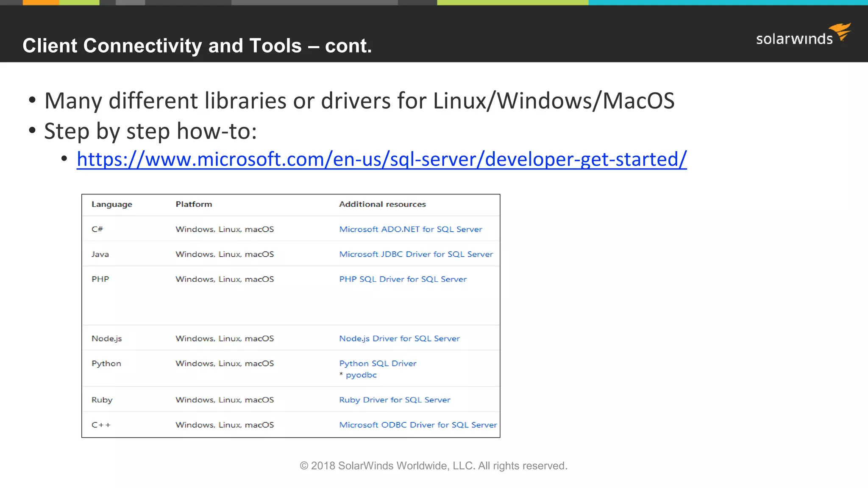Click the Platform column header
Viewport: 868px width, 488px height.
click(x=194, y=204)
